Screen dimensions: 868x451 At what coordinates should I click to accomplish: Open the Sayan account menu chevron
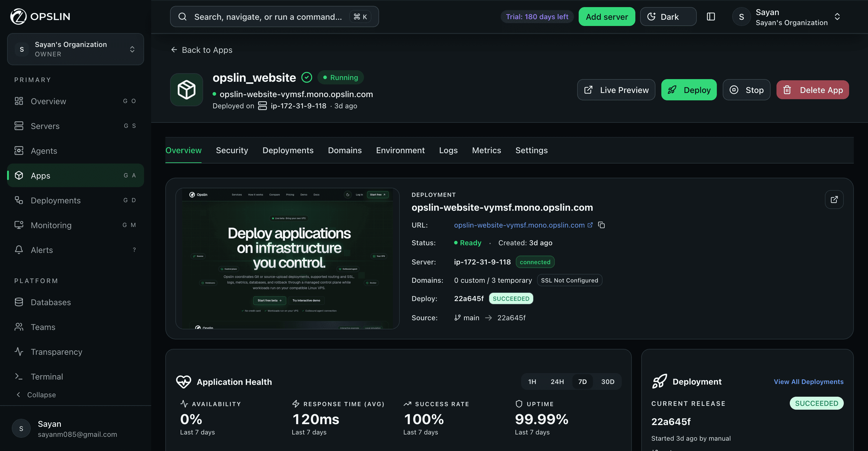(837, 17)
